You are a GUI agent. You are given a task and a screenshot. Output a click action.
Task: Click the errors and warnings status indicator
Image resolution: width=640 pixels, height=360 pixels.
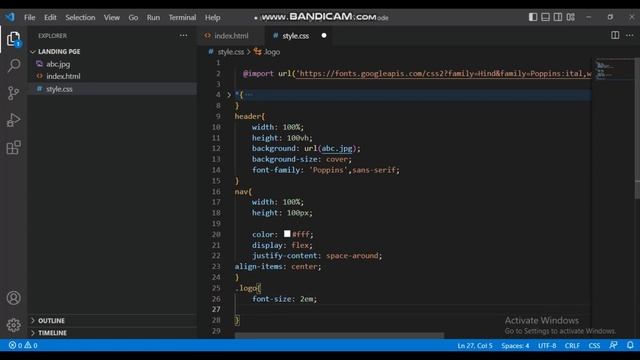[x=23, y=345]
